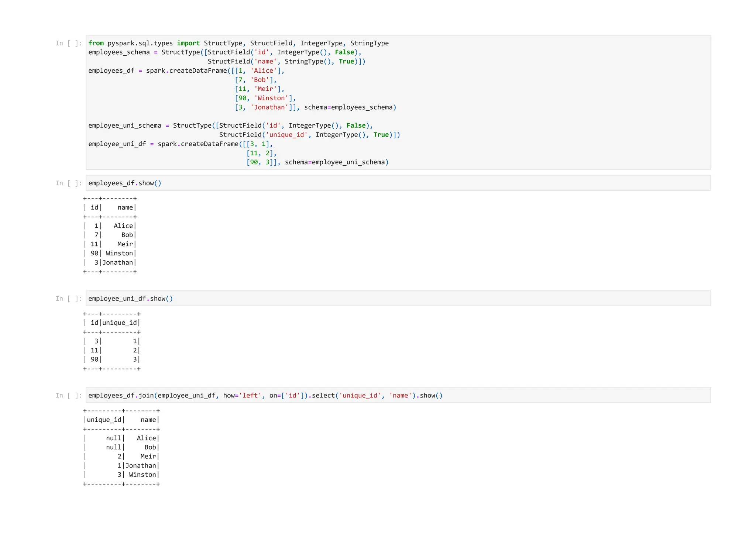
Task: Click the 'Bob' row with id 7 in employees output
Action: coord(110,235)
